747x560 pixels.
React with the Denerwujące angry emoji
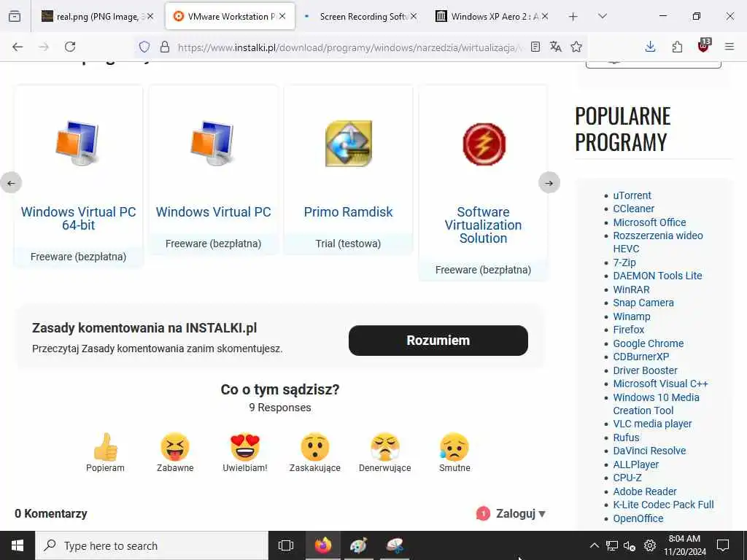pyautogui.click(x=385, y=447)
